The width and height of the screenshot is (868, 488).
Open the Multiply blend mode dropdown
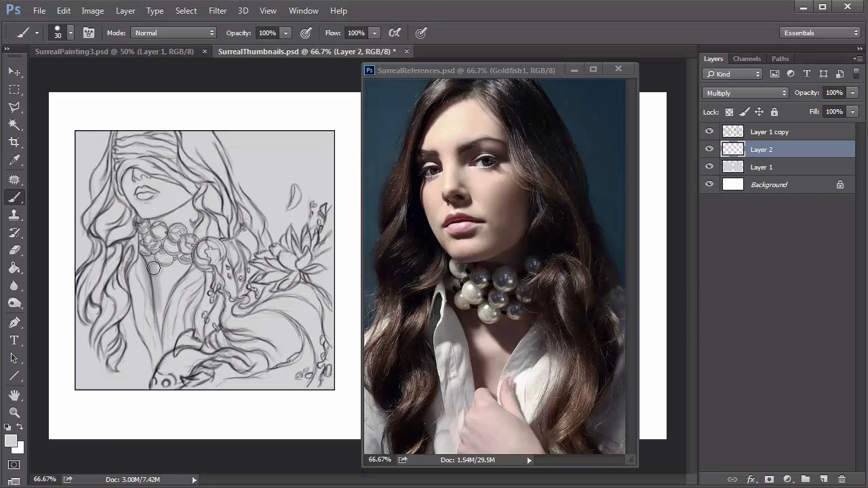pos(745,93)
